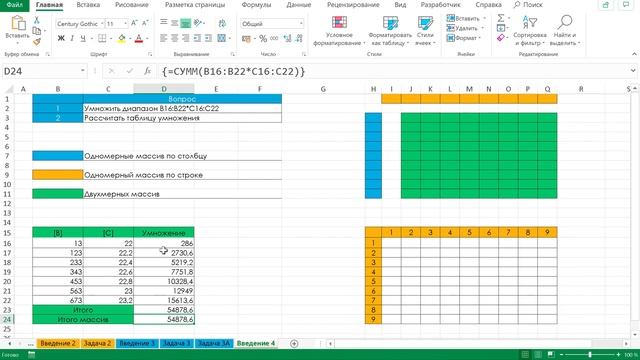Open the Шрифт dialog launcher
640x360 pixels.
click(x=150, y=54)
